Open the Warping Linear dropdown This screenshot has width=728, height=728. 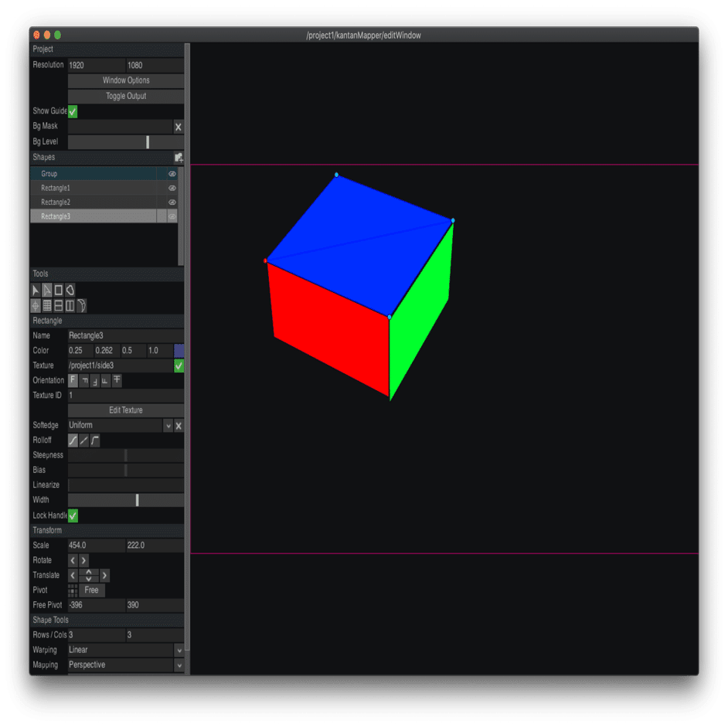pyautogui.click(x=179, y=651)
